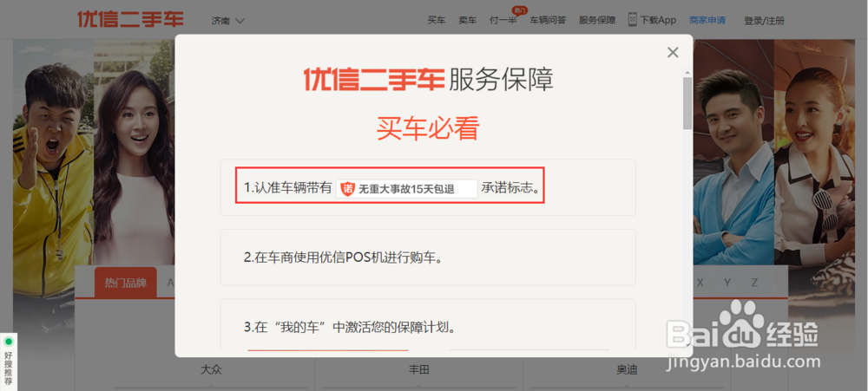This screenshot has height=391, width=868.
Task: Open the 服务保障 menu item
Action: 597,21
